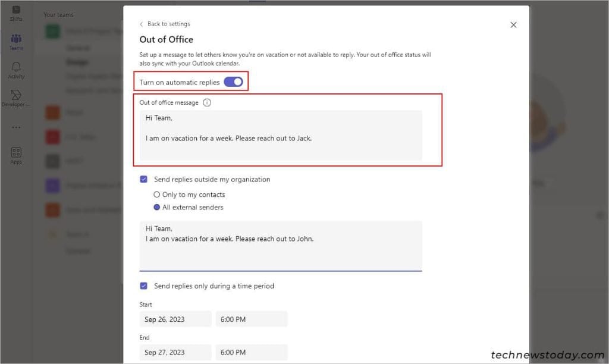The image size is (609, 364).
Task: Uncheck Send replies outside my organization
Action: point(144,179)
